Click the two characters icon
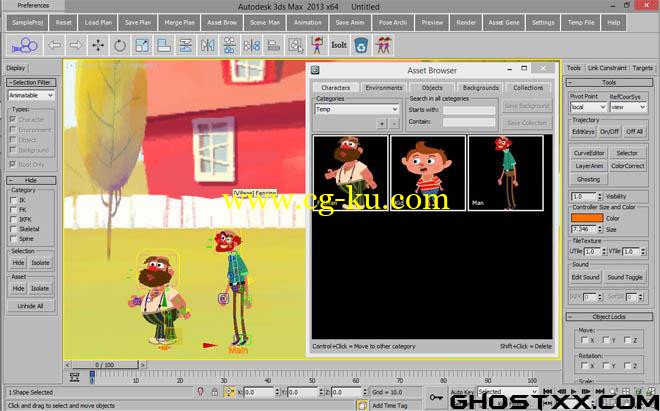The height and width of the screenshot is (411, 660). [x=383, y=45]
